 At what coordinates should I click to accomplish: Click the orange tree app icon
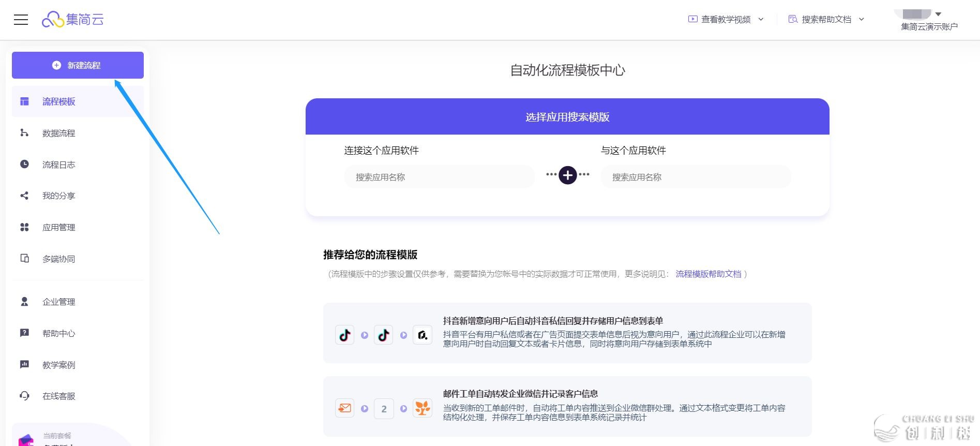(x=423, y=408)
